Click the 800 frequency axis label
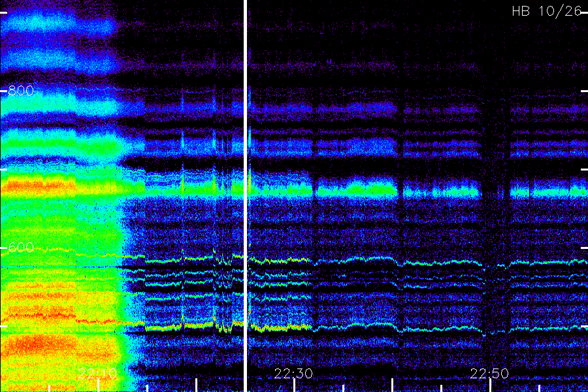This screenshot has height=392, width=588. 21,90
